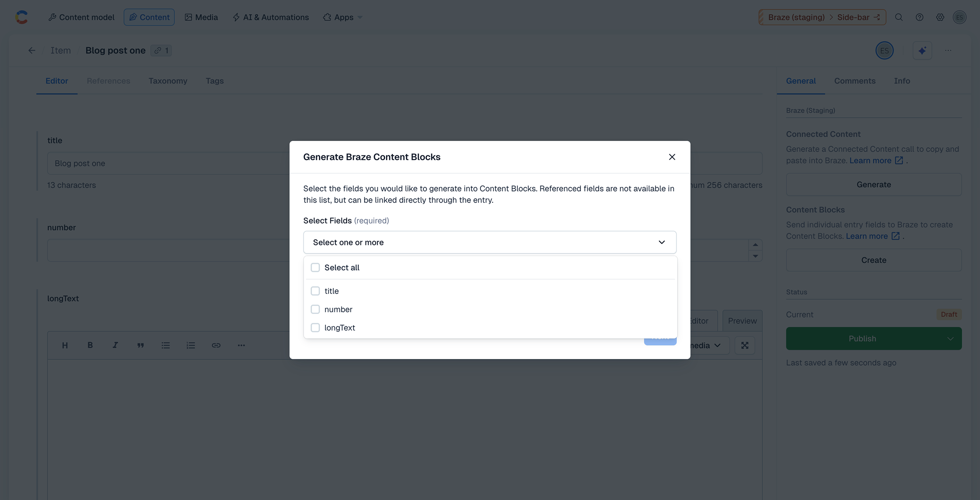The image size is (980, 500).
Task: Toggle bold formatting in longText editor
Action: pyautogui.click(x=90, y=345)
